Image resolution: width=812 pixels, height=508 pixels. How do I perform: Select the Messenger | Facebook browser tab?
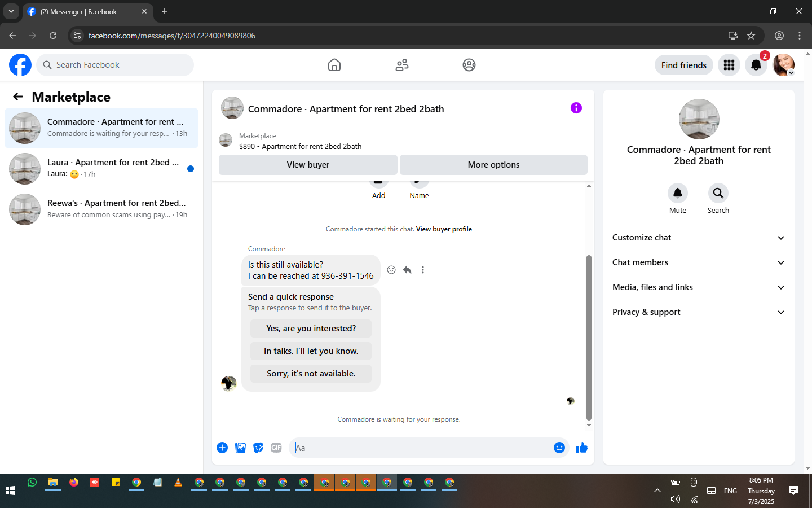[x=88, y=11]
